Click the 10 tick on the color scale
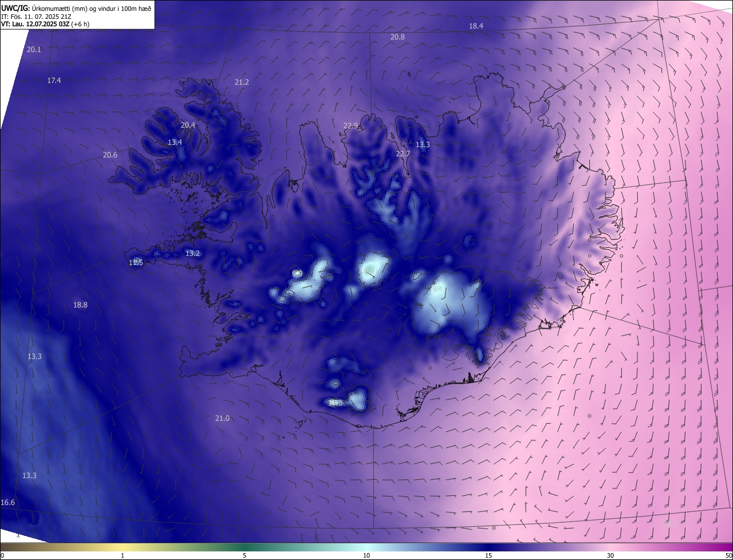Viewport: 733px width, 560px height. [x=366, y=555]
